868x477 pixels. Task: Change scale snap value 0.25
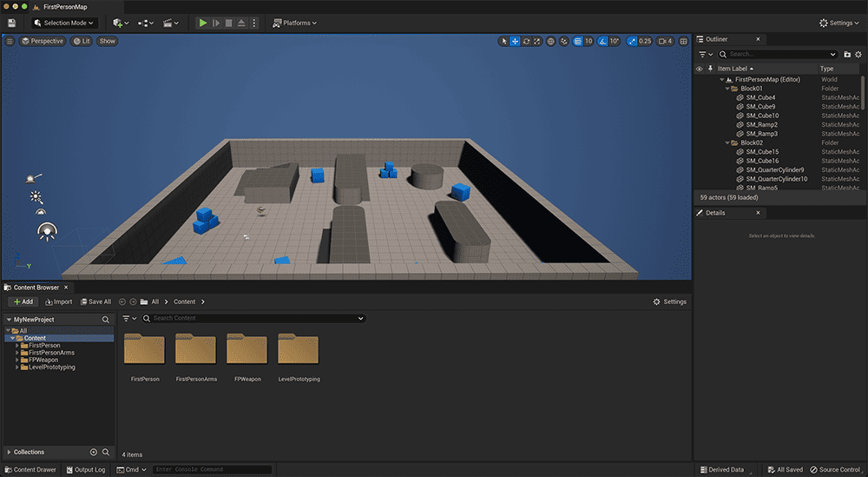[645, 41]
